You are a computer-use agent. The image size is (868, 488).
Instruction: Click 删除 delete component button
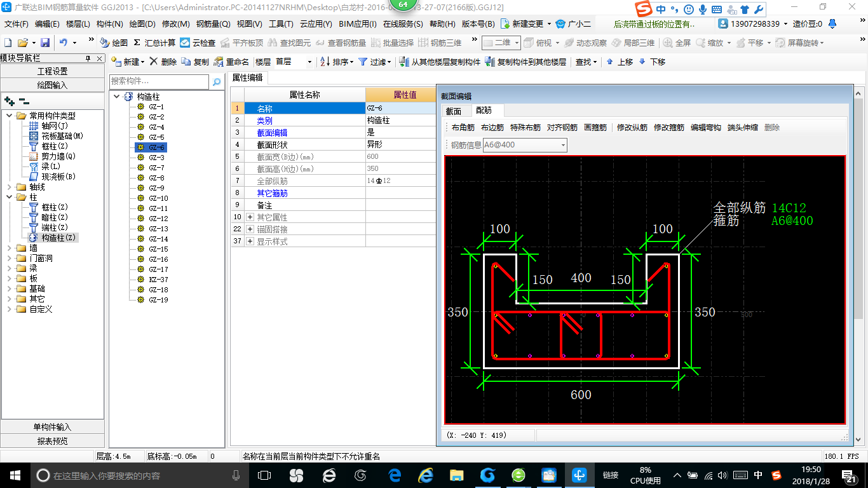(x=163, y=62)
